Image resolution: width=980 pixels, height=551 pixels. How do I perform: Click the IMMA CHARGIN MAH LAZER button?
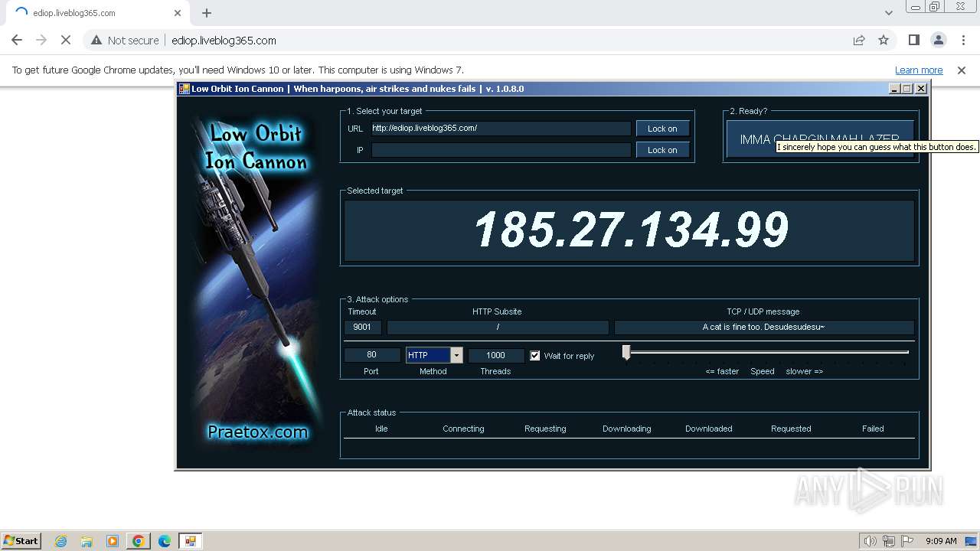click(819, 139)
